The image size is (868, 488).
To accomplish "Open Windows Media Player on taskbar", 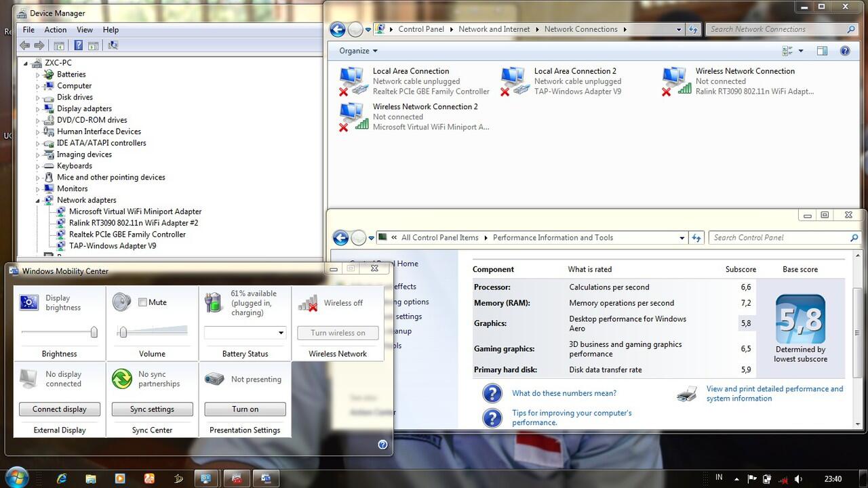I will pyautogui.click(x=120, y=479).
